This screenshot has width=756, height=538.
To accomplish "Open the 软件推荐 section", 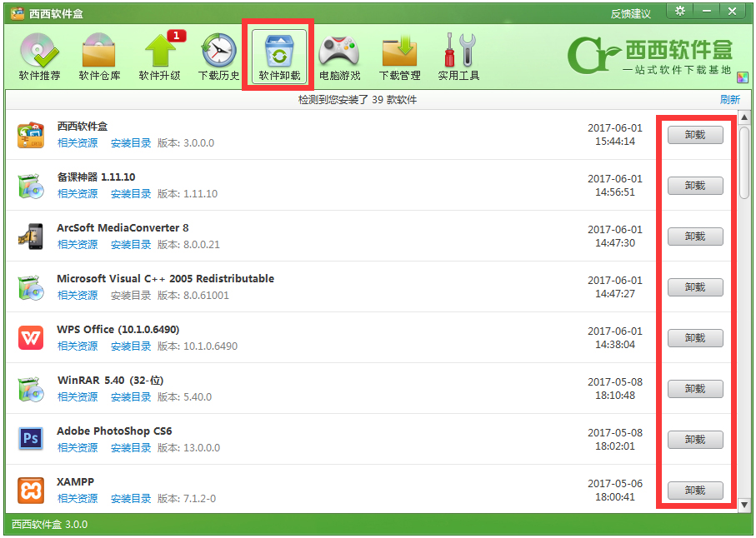I will [38, 54].
